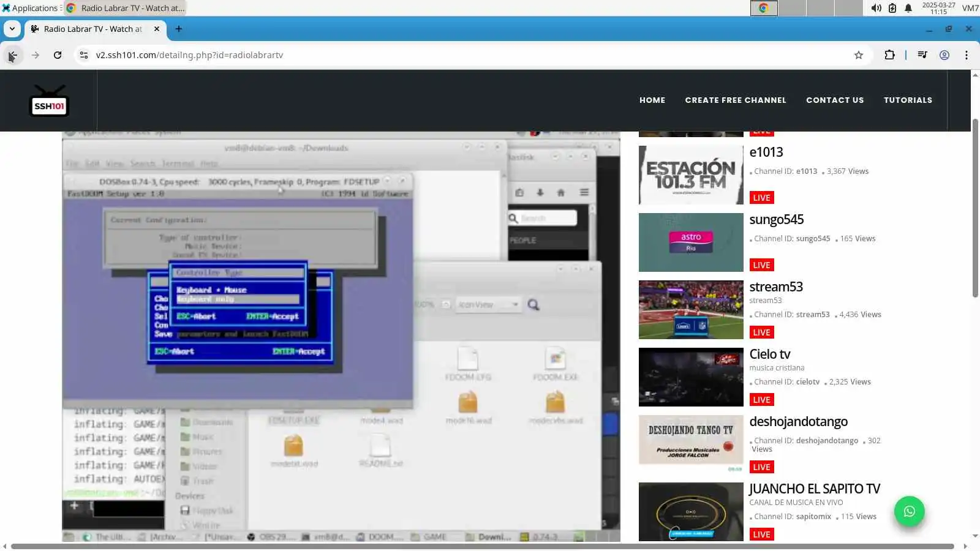Click the Chrome icon in the top panel
980x551 pixels.
(x=764, y=8)
